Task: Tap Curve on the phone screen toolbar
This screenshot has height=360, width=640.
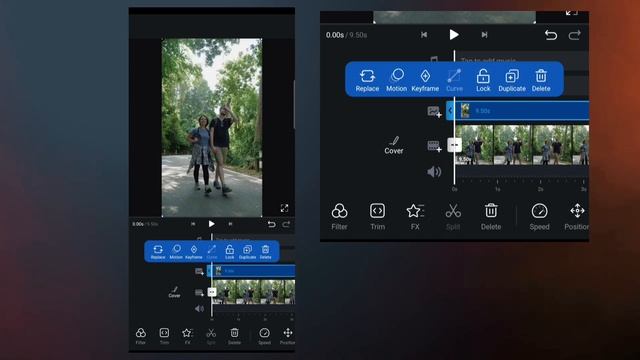Action: coord(212,252)
